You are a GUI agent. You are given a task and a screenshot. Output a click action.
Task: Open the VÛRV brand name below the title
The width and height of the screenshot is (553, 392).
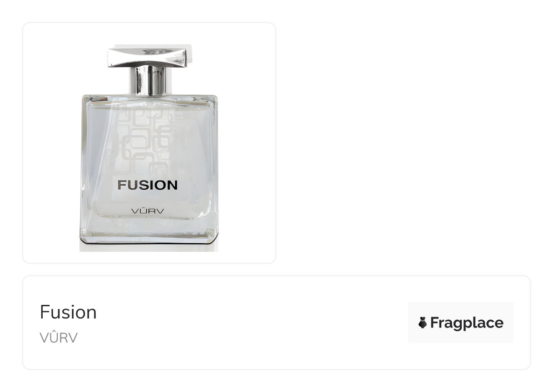59,338
